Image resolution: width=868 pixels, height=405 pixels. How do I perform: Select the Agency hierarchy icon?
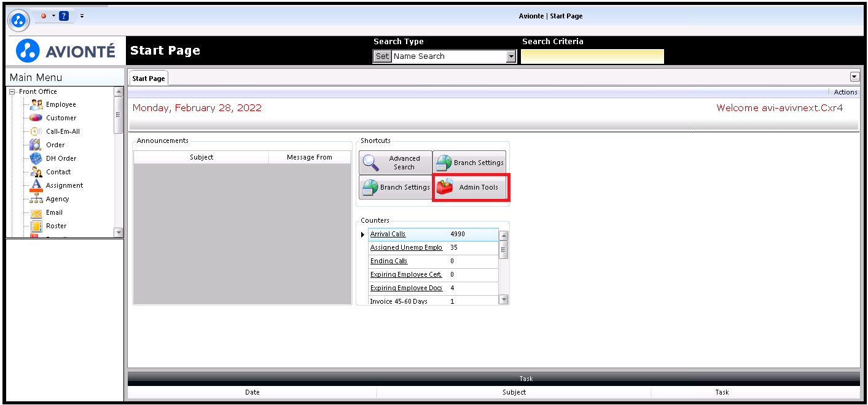(x=36, y=199)
